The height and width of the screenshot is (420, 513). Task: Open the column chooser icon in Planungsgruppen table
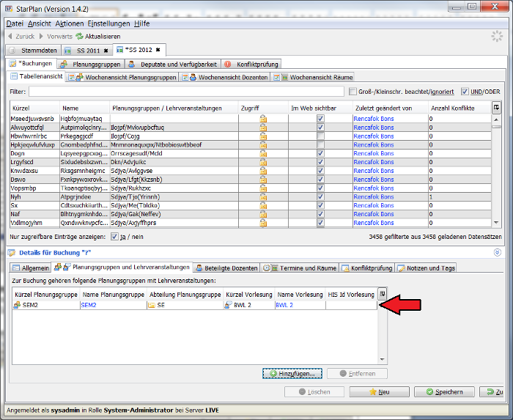point(382,294)
